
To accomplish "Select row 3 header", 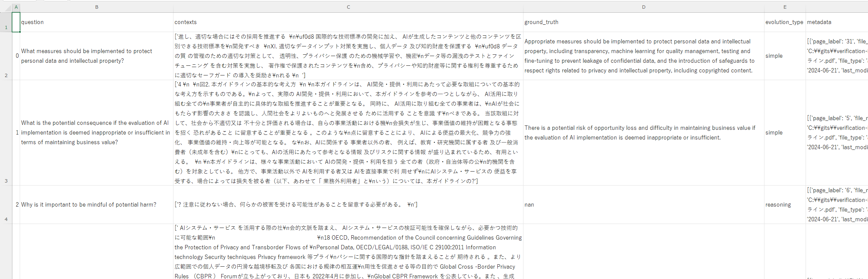I will [6, 132].
